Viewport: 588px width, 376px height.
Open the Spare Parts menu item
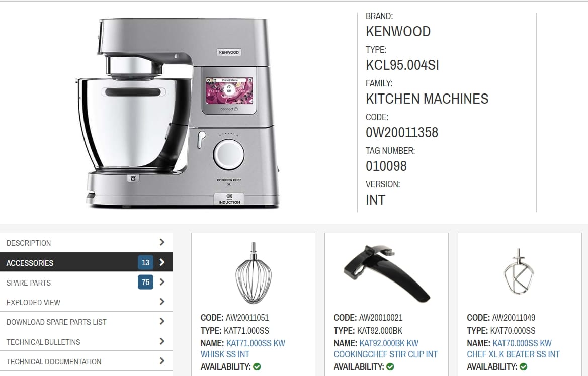click(x=86, y=283)
